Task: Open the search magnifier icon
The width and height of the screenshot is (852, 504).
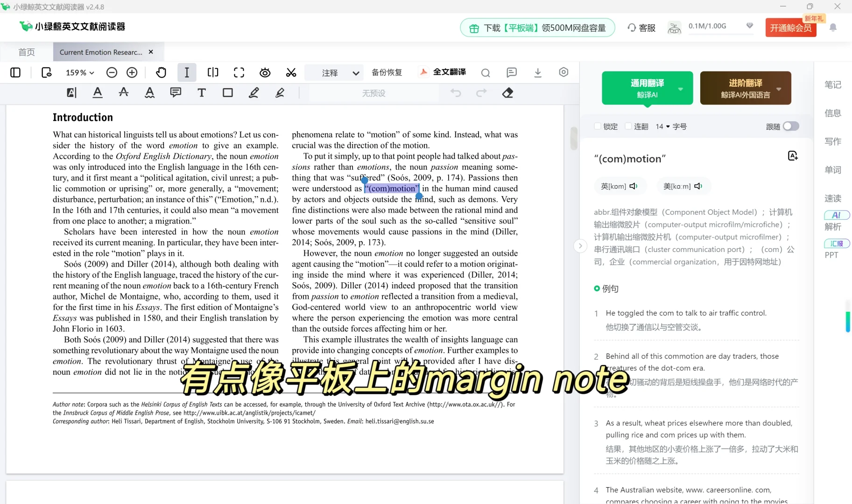Action: 486,73
